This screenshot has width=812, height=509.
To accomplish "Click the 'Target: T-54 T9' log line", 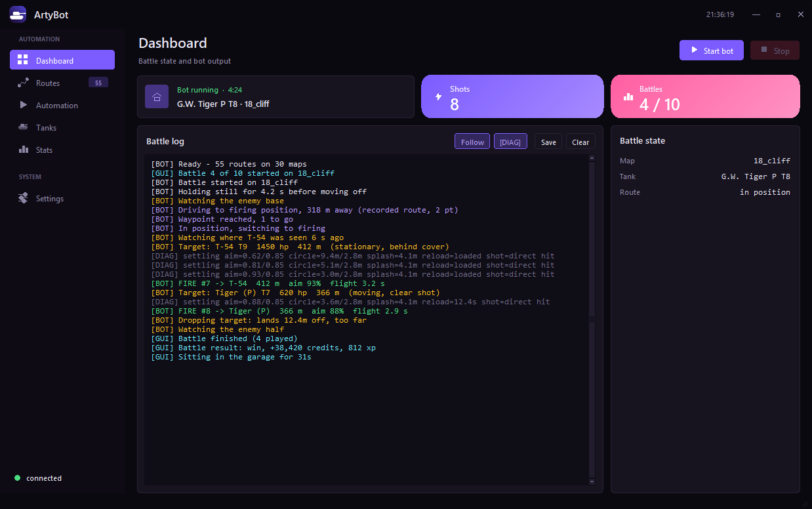I will point(300,247).
